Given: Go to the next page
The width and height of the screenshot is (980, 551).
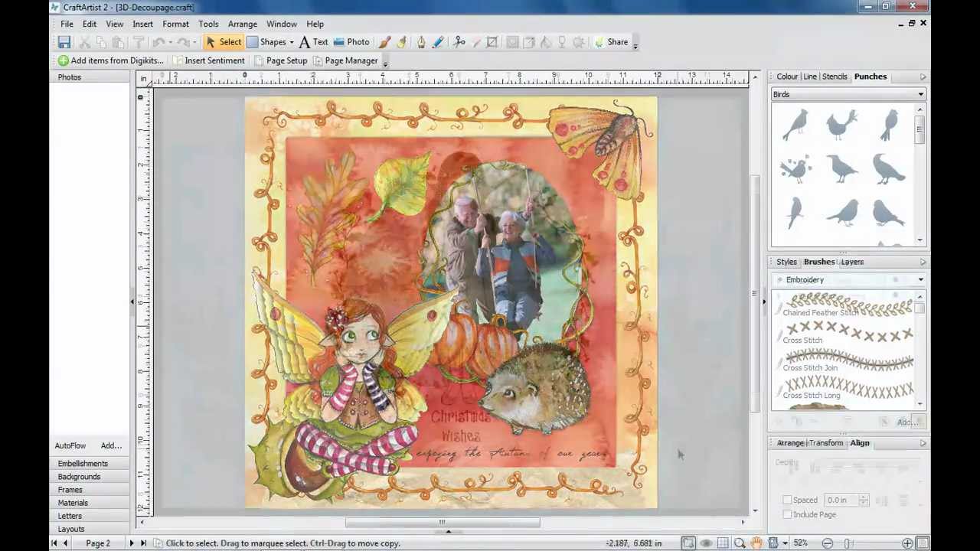Looking at the screenshot, I should tap(131, 543).
